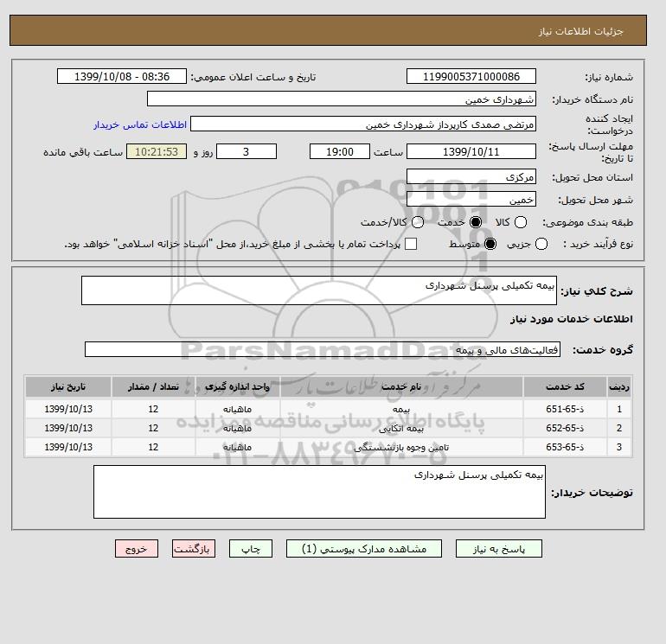Click the date 1399/10/13 cell in row 3
The width and height of the screenshot is (666, 644).
[68, 447]
